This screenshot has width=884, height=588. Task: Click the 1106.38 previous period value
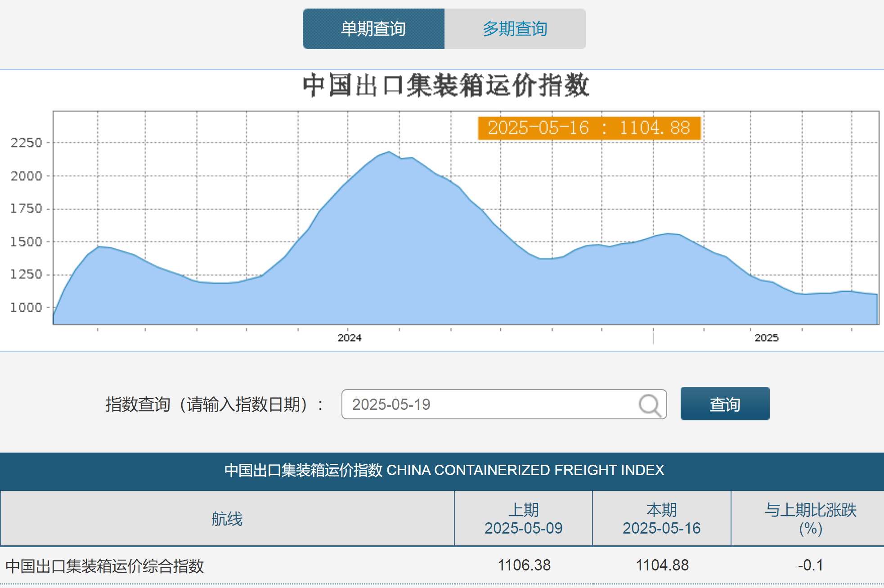tap(524, 565)
